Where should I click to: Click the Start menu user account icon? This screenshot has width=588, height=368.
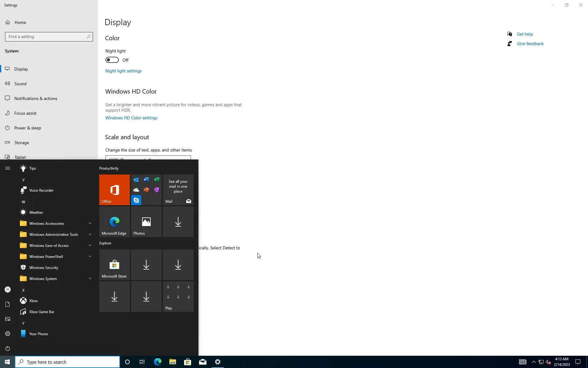8,289
